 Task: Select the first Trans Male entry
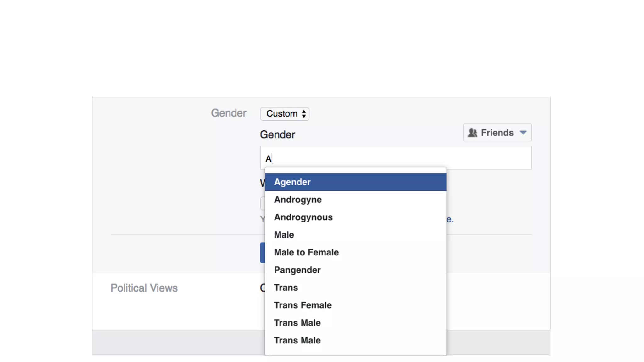297,323
